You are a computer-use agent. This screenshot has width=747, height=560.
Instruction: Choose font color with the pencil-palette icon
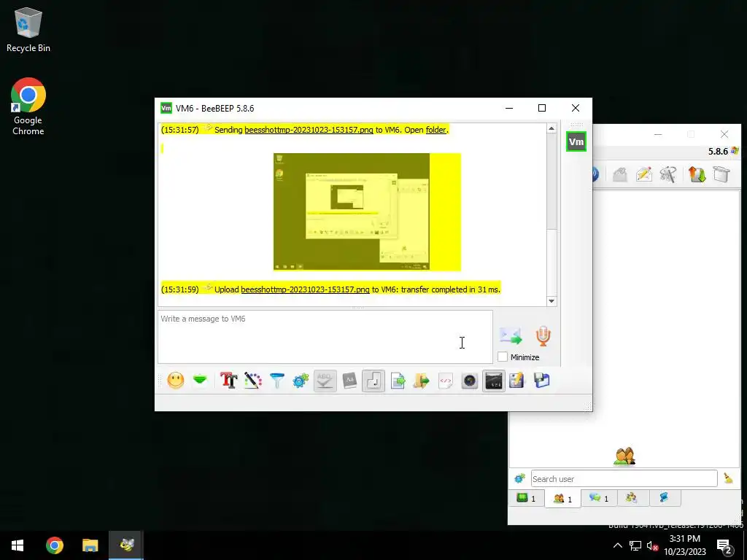click(253, 381)
